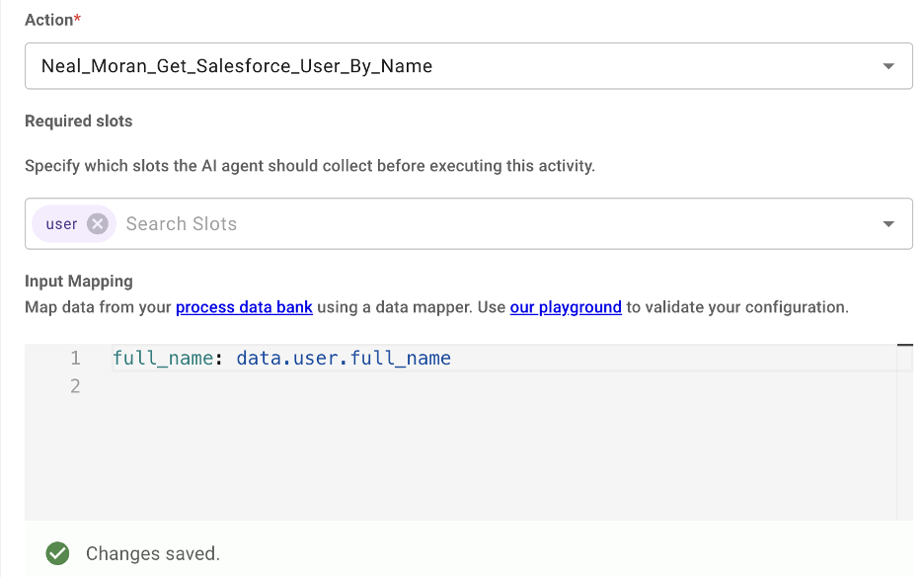924x577 pixels.
Task: Focus the Search Slots input field
Action: point(495,224)
